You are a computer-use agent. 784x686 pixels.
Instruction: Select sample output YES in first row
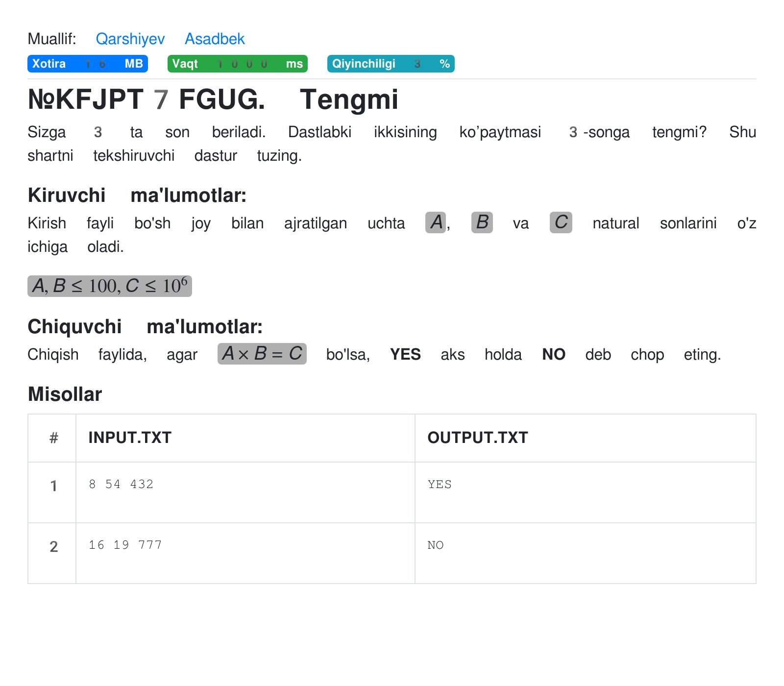click(440, 484)
